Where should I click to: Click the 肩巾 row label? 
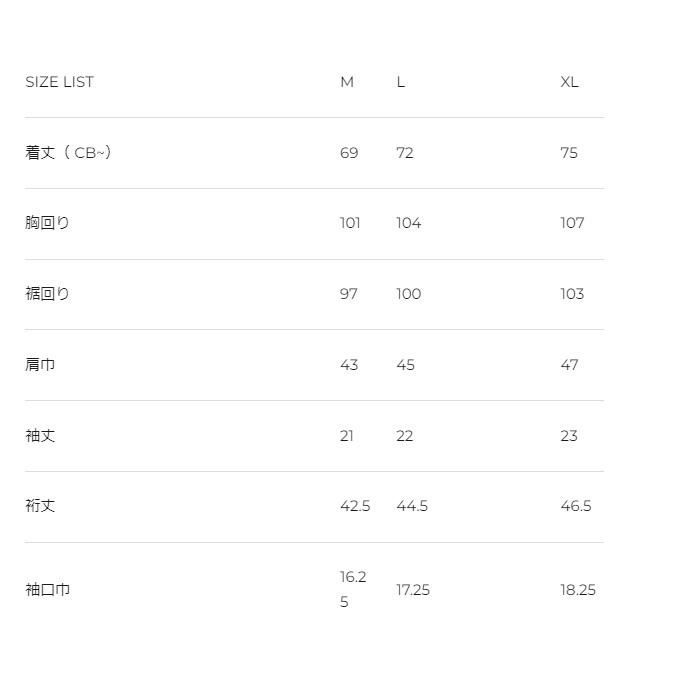40,365
